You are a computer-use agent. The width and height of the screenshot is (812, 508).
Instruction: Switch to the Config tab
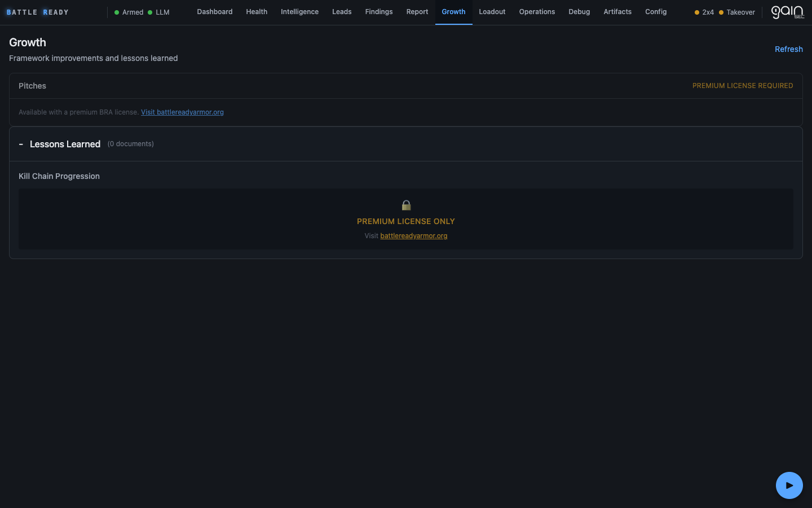[x=656, y=12]
